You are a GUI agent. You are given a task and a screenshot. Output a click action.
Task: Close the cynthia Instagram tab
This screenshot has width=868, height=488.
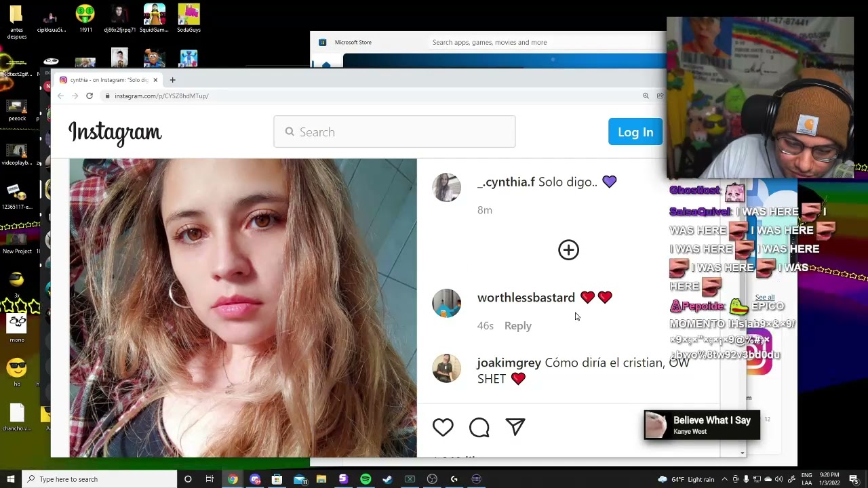coord(155,80)
